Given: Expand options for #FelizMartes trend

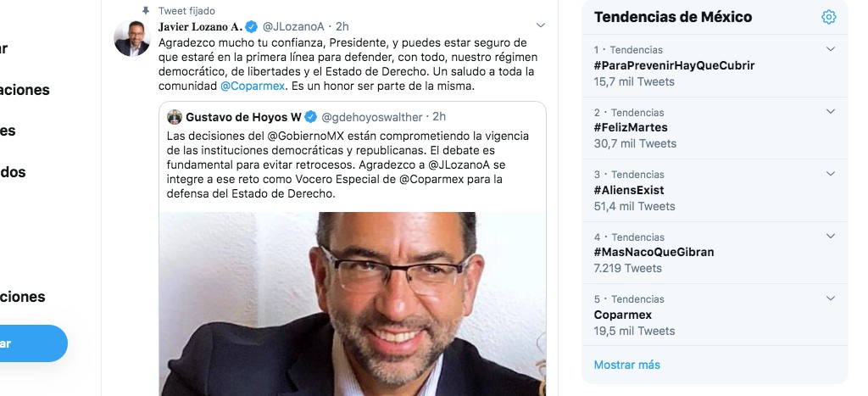Looking at the screenshot, I should point(831,111).
